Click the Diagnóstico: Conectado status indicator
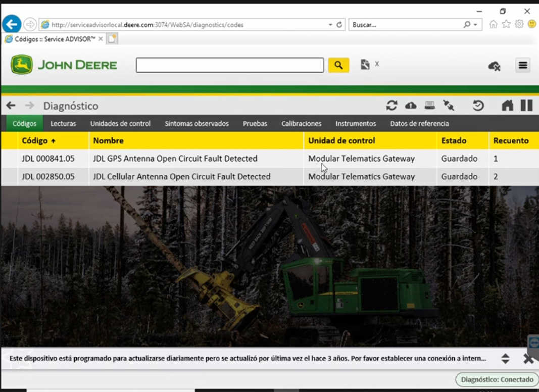 pos(496,379)
